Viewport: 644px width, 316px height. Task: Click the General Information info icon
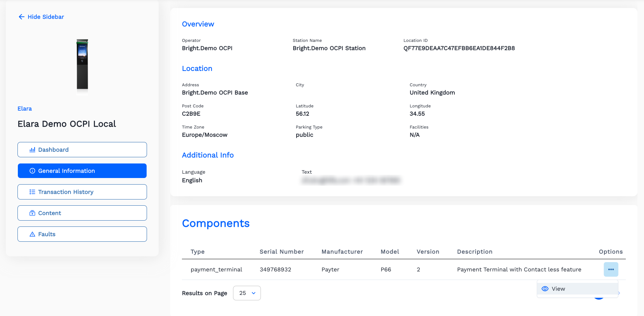32,171
